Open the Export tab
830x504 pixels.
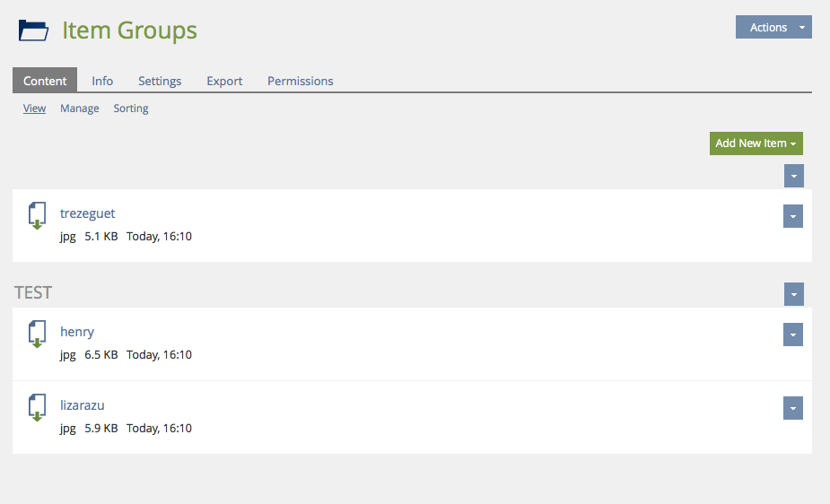tap(224, 81)
